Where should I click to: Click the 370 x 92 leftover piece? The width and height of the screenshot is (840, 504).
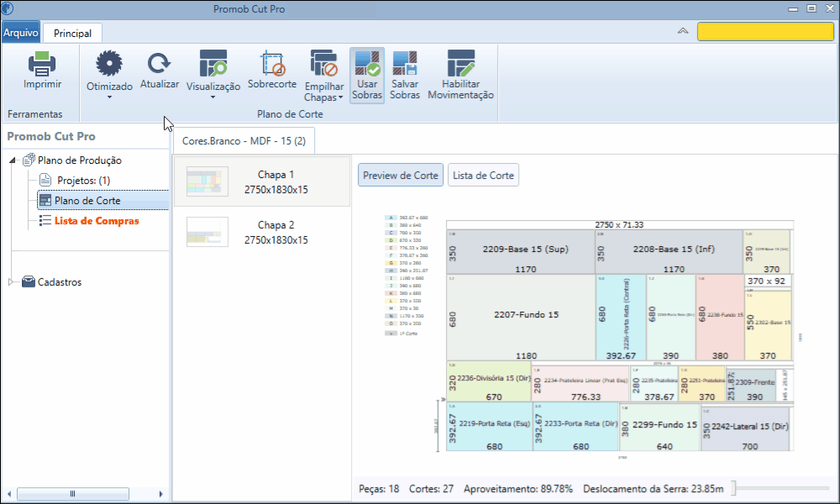768,281
